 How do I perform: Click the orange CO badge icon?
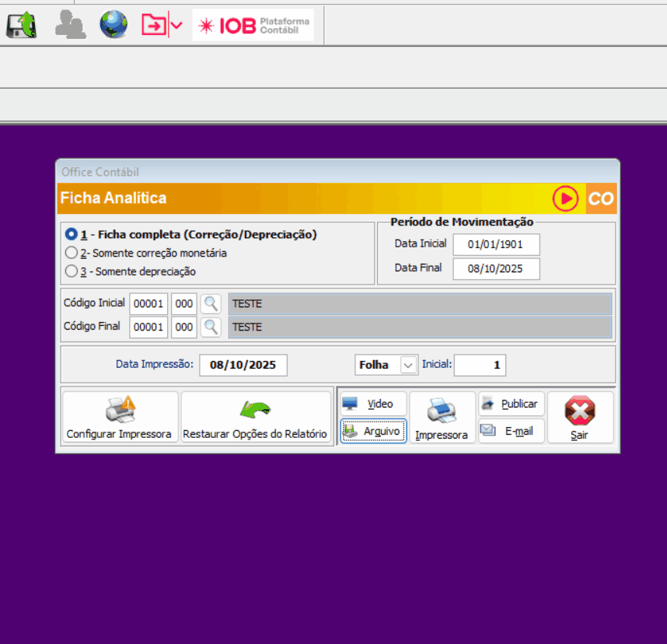point(601,199)
